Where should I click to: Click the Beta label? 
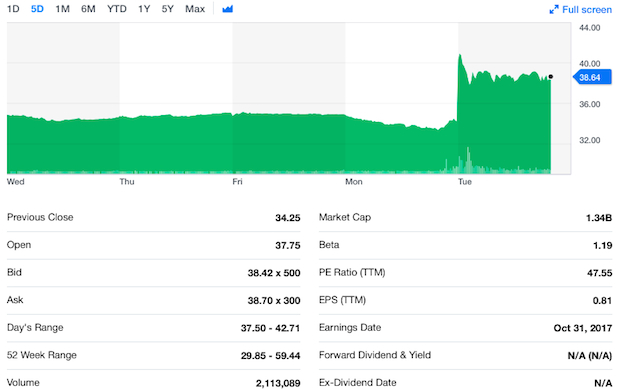coord(329,245)
